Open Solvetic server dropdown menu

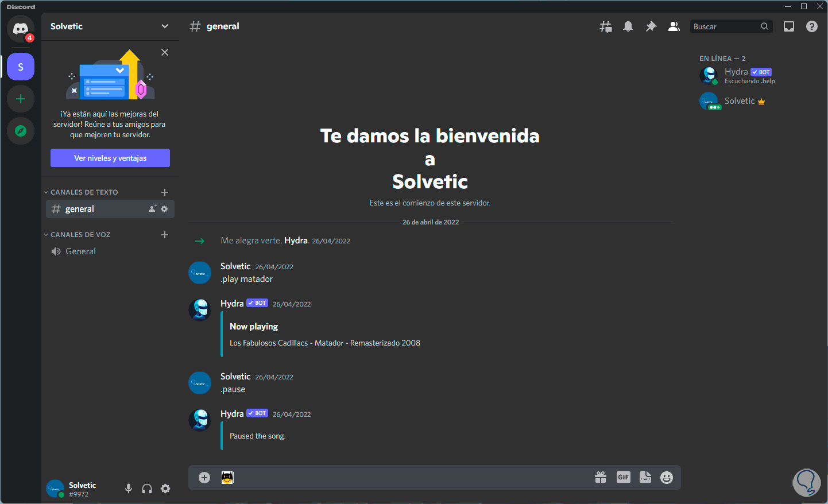tap(165, 26)
